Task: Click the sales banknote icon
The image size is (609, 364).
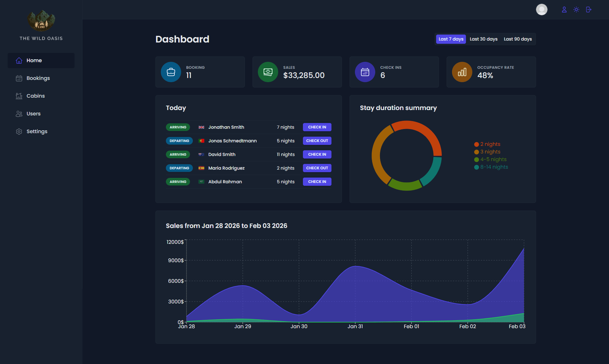Action: tap(268, 72)
